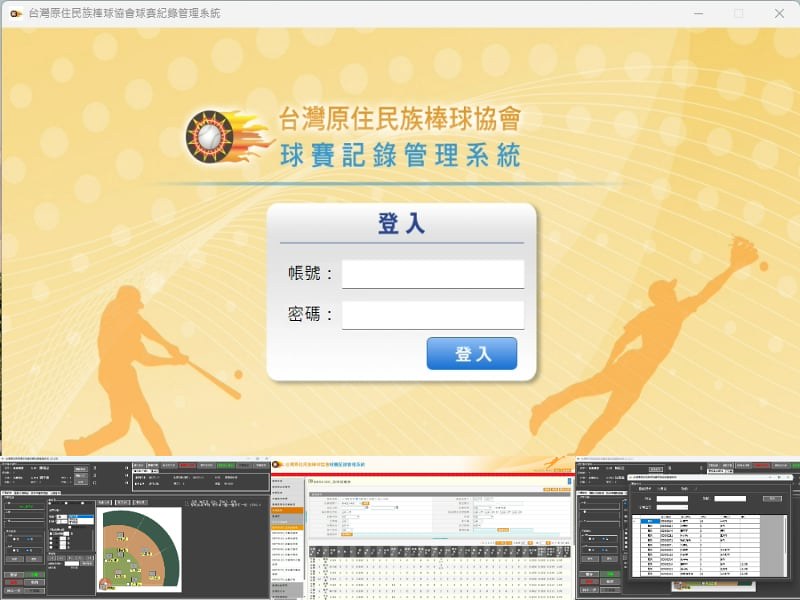The height and width of the screenshot is (600, 800).
Task: Click the 登入 heading of the login panel
Action: [401, 224]
